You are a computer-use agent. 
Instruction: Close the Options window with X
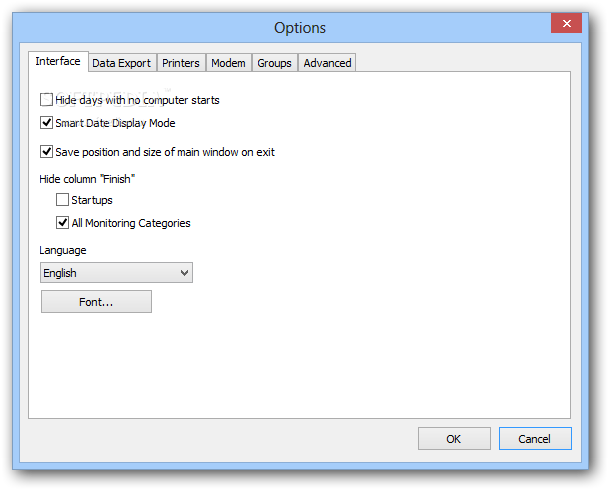pos(566,23)
